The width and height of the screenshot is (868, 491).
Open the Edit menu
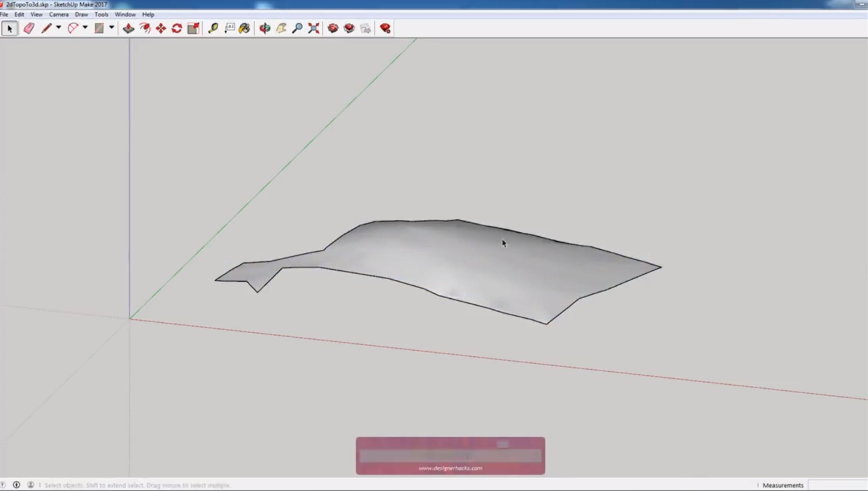(x=19, y=14)
